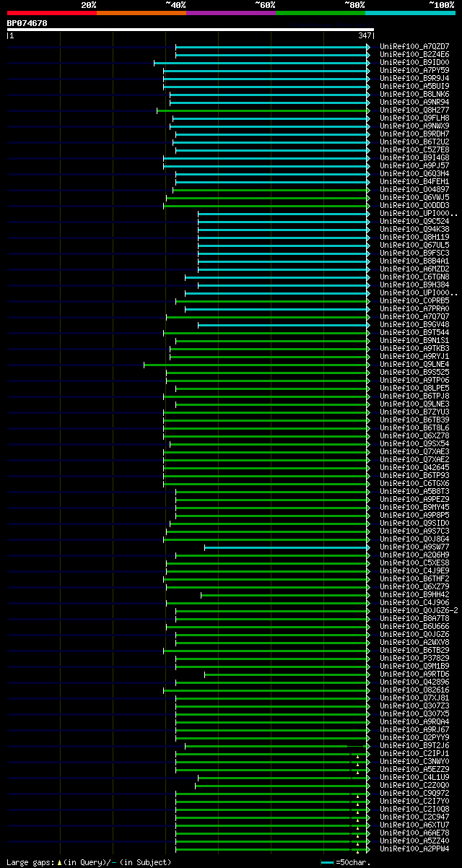Select the UniRef100_Q9FLH8 label

coord(414,118)
